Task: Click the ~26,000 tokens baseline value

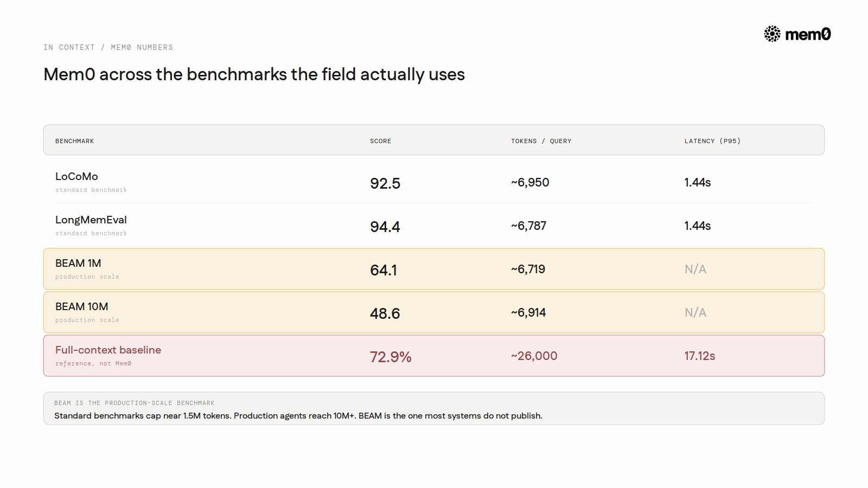Action: (x=534, y=356)
